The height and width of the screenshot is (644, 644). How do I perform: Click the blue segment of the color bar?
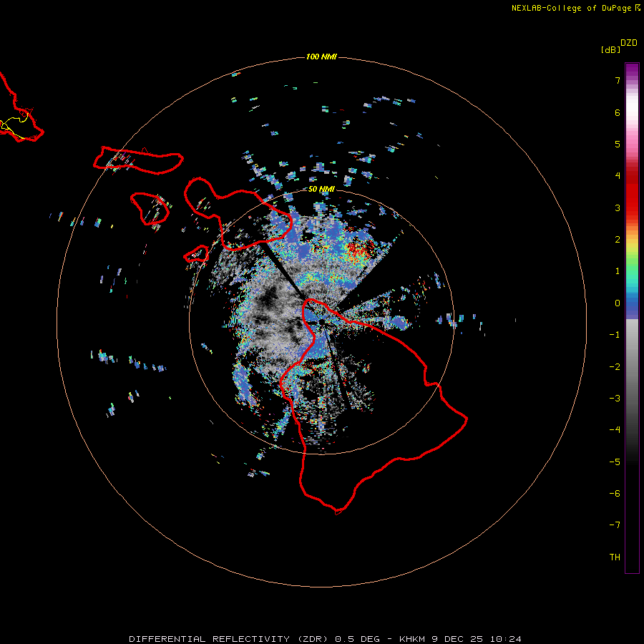(632, 306)
